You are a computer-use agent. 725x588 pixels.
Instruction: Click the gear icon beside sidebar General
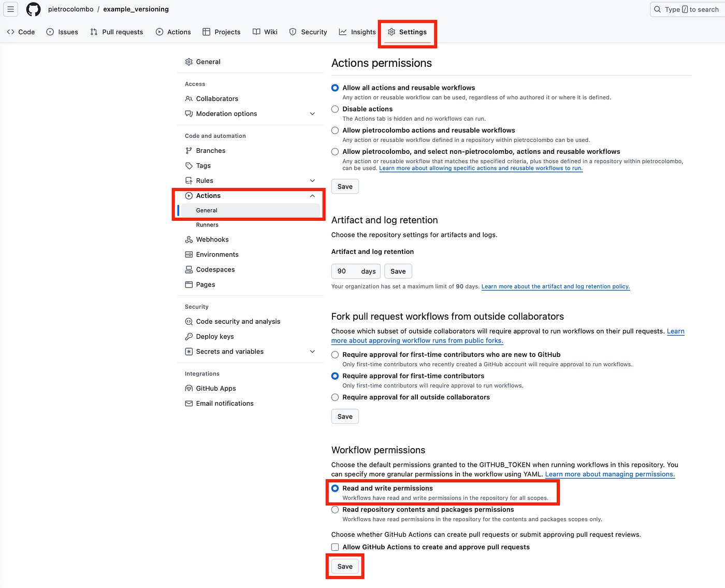189,62
